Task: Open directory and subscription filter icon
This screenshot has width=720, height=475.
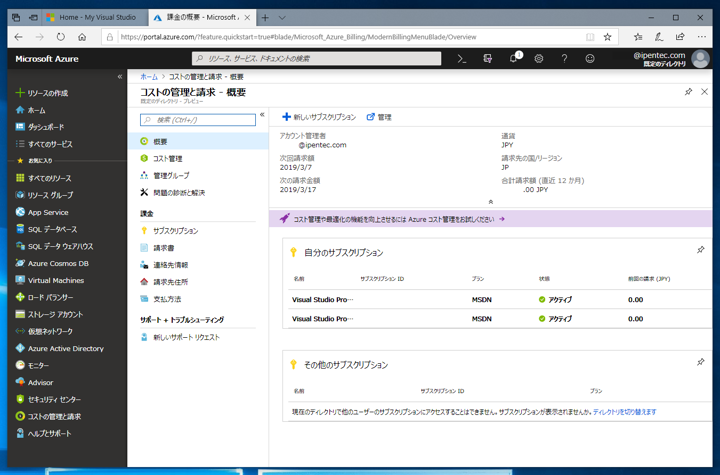Action: click(488, 59)
